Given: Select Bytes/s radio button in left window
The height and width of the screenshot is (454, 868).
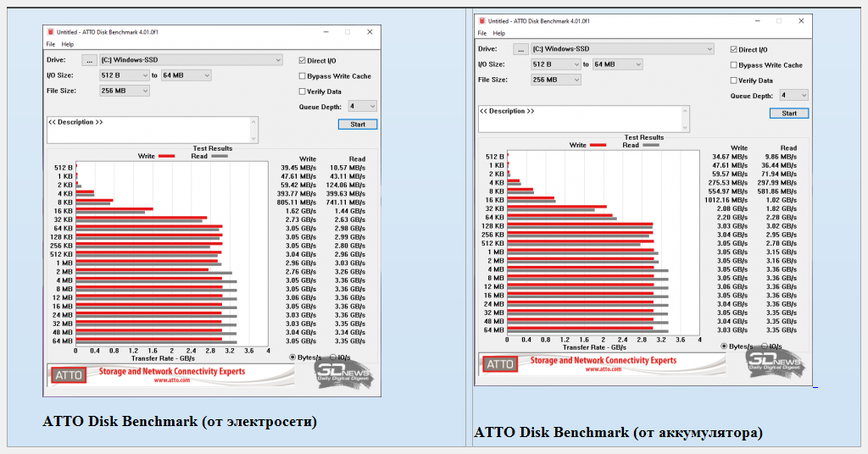Looking at the screenshot, I should coord(292,357).
